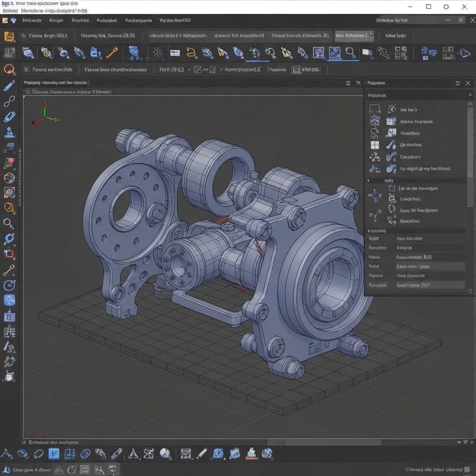476x476 pixels.
Task: Select the grid table icon in the Properties panel
Action: tap(375, 145)
